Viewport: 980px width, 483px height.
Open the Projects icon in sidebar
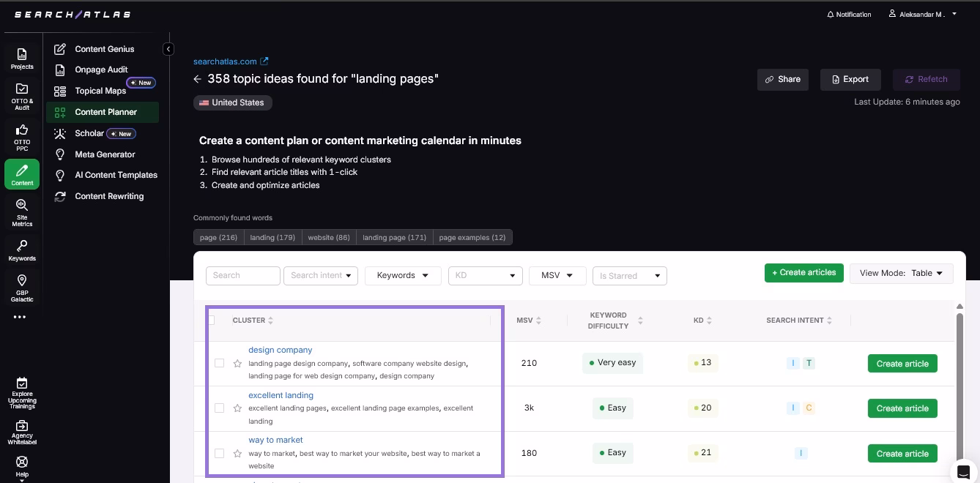tap(22, 58)
